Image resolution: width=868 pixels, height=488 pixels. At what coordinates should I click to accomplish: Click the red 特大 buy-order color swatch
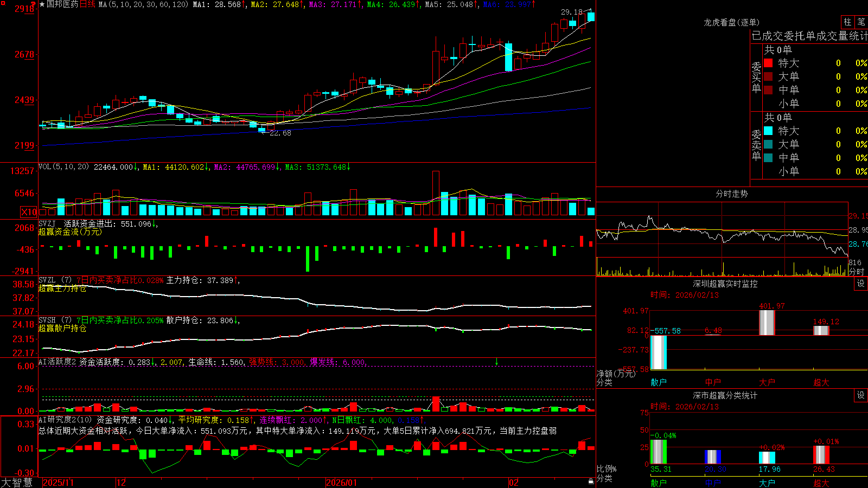[x=768, y=63]
